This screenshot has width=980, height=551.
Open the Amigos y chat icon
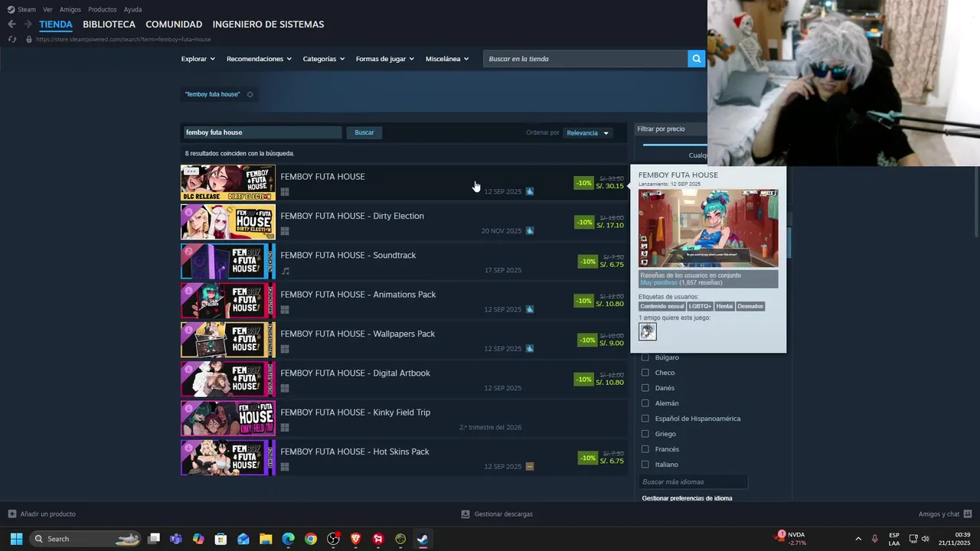pyautogui.click(x=968, y=514)
